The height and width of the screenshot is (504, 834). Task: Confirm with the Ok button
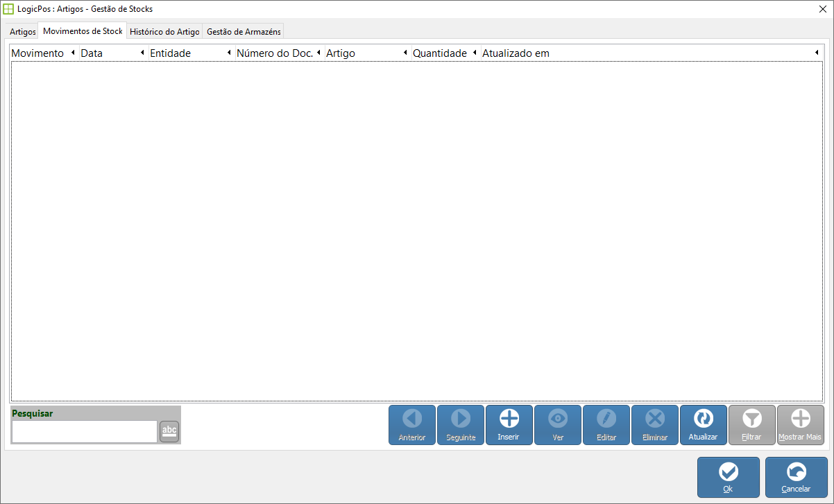(728, 477)
